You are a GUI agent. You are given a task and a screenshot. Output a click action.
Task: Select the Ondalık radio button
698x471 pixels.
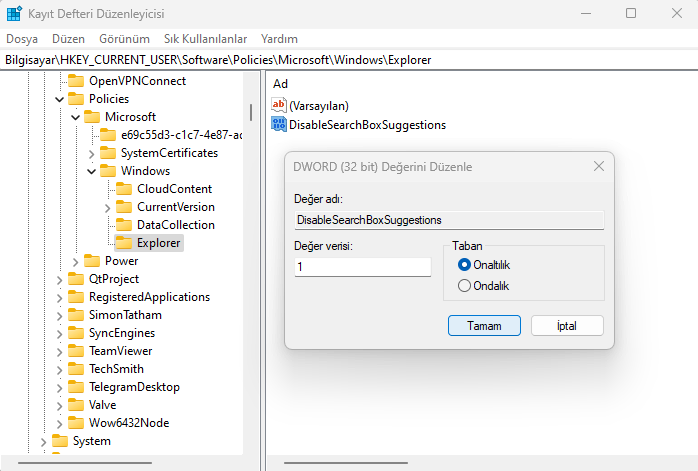pos(464,286)
